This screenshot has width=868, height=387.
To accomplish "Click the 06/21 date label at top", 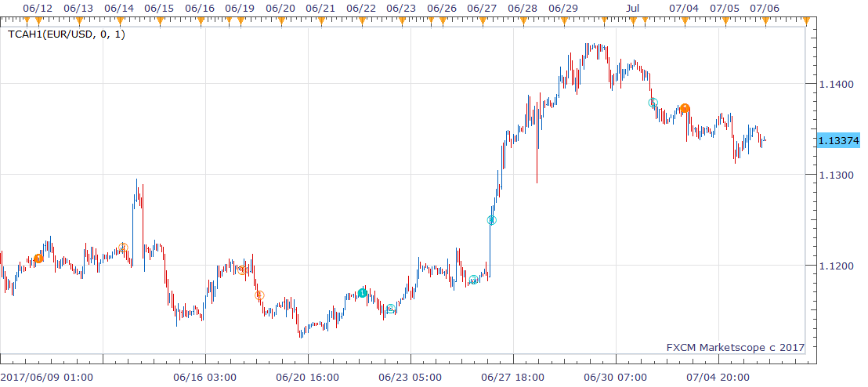I will (320, 9).
